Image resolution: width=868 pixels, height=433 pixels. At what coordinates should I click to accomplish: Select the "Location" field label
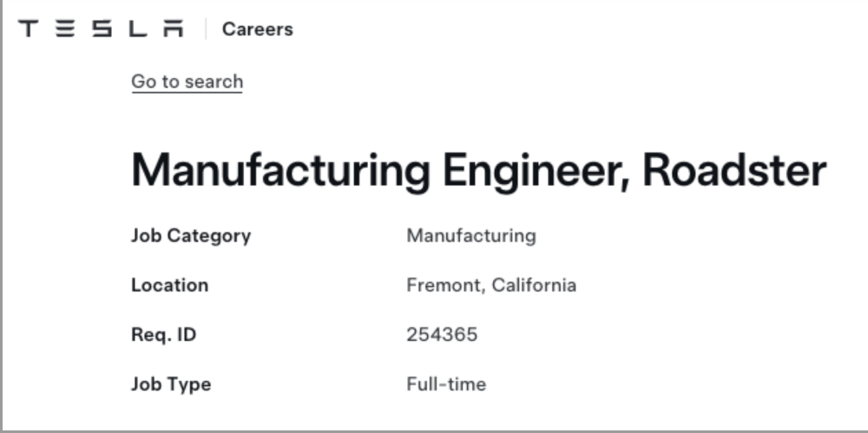click(169, 285)
